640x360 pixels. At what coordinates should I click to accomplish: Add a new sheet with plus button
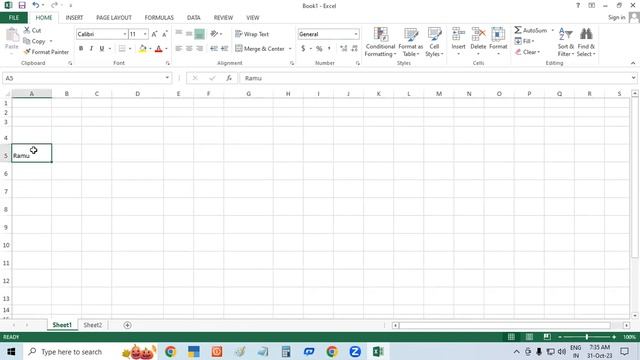click(127, 325)
